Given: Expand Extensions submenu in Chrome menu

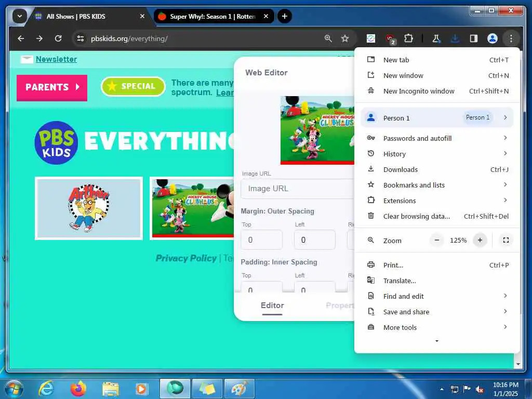Looking at the screenshot, I should point(437,201).
